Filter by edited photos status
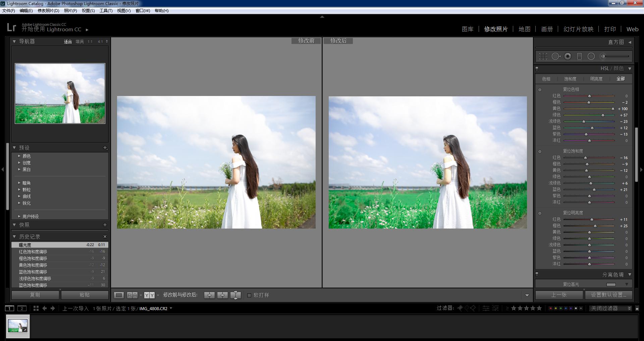 click(486, 308)
